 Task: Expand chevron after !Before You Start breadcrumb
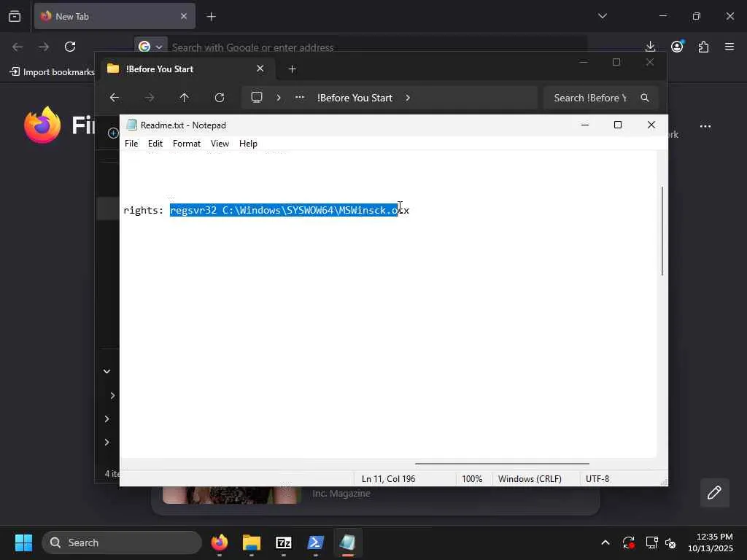pyautogui.click(x=408, y=98)
